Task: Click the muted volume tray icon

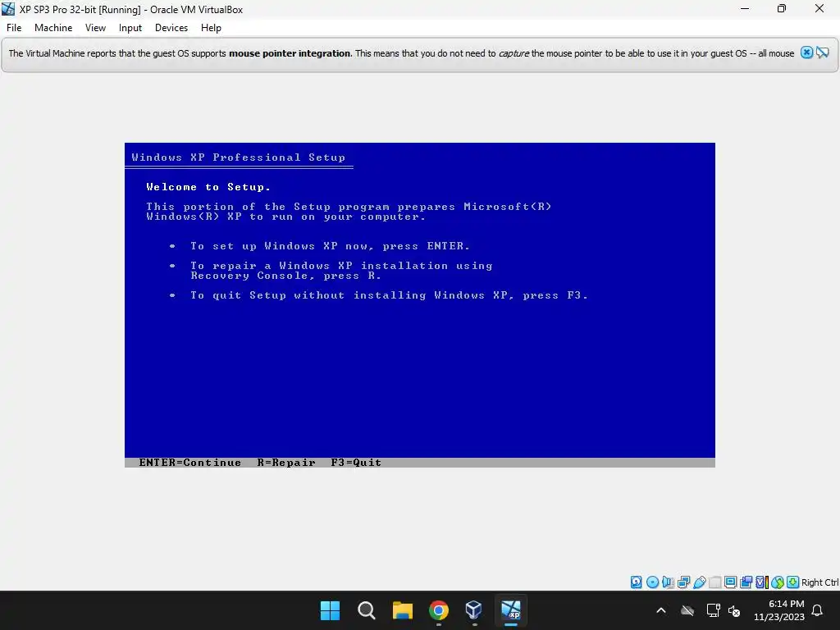Action: (734, 610)
